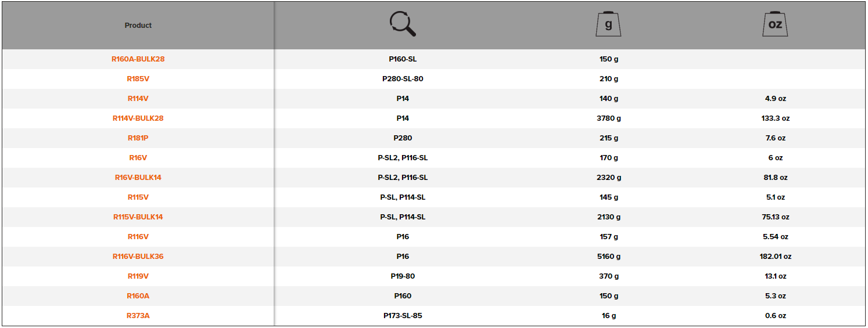Click the magnifying glass header icon

(x=403, y=25)
